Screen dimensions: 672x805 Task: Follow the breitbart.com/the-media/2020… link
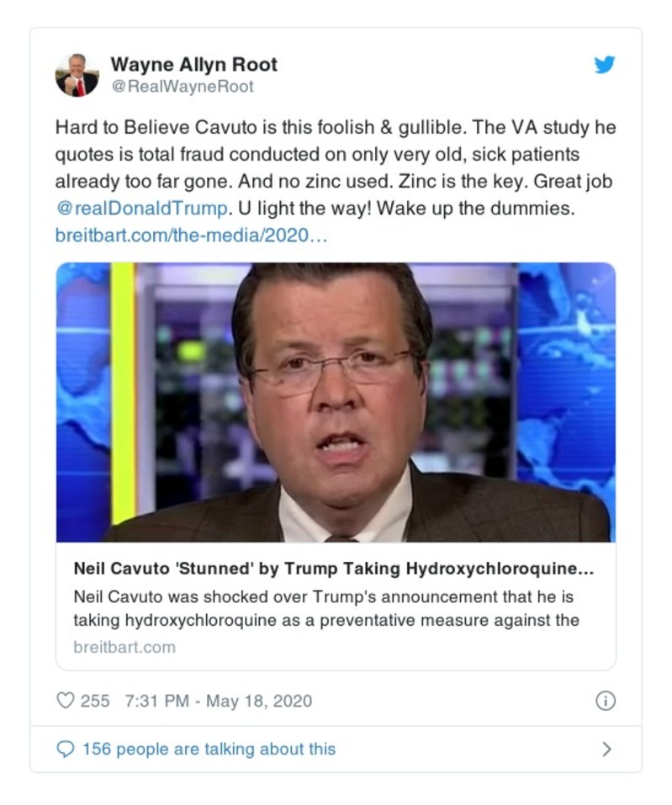pos(191,235)
